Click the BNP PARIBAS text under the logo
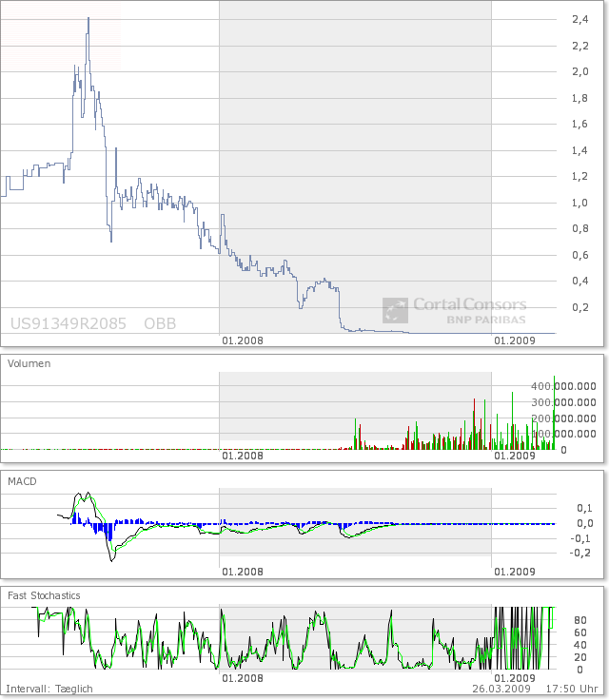Viewport: 609px width, 700px height. click(x=485, y=320)
